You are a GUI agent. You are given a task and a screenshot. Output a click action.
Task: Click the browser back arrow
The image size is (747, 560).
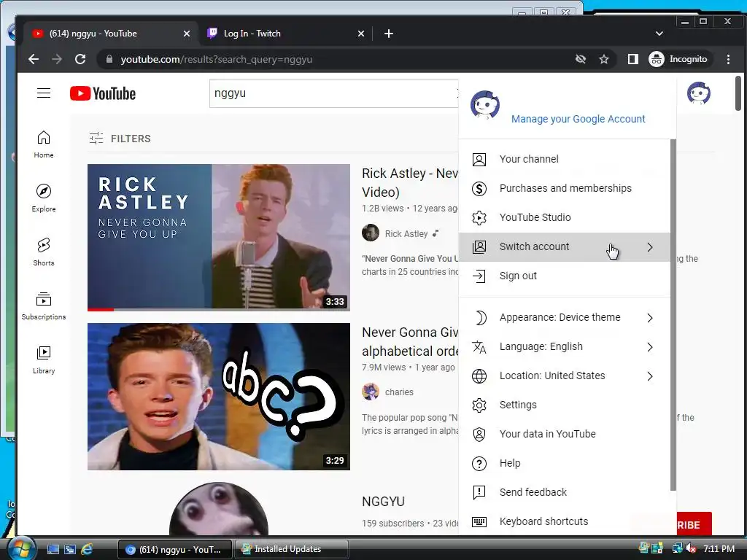tap(34, 59)
